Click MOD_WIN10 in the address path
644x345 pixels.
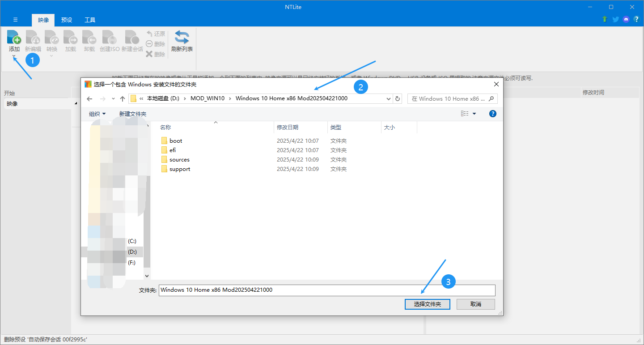tap(208, 98)
